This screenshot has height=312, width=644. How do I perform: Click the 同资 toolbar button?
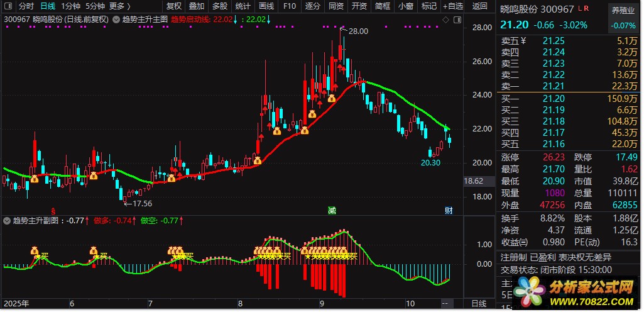[336, 6]
